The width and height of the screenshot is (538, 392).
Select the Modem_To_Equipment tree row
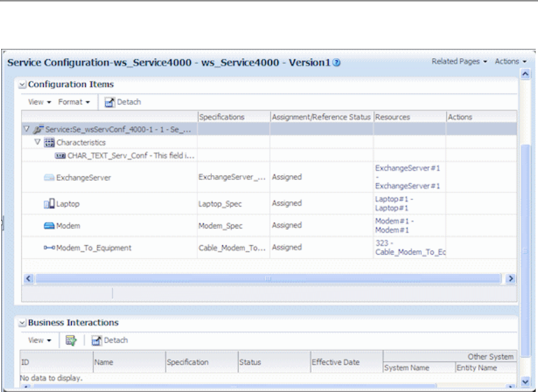pos(269,247)
